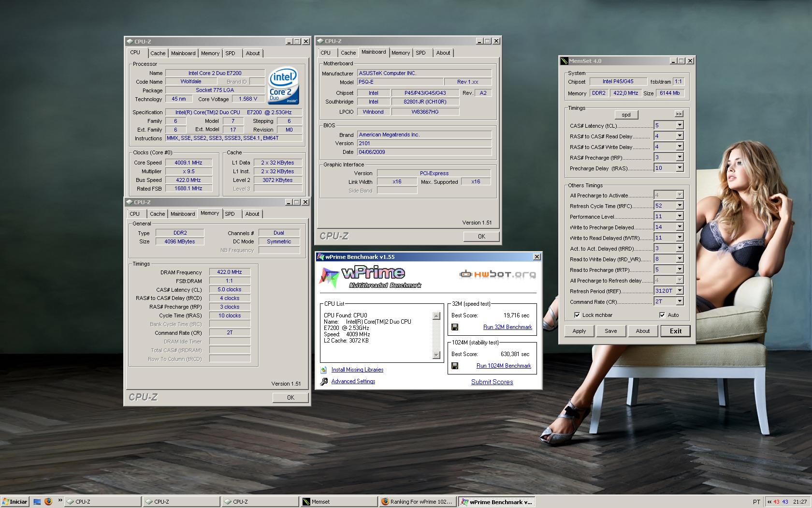Open wPrime Benchmark taskbar button
The height and width of the screenshot is (508, 812).
pos(496,502)
